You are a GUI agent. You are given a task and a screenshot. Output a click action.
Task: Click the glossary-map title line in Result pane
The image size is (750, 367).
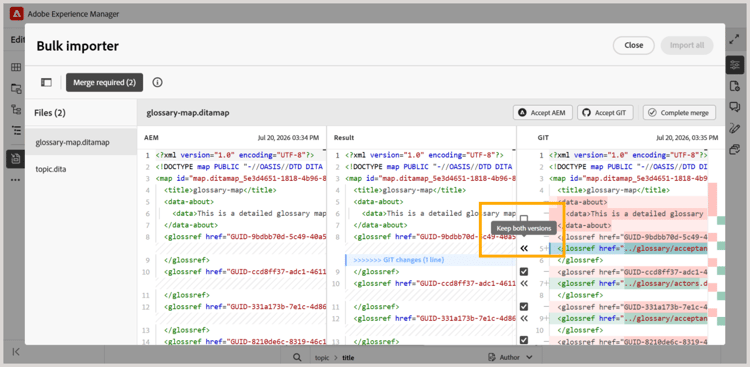click(410, 190)
